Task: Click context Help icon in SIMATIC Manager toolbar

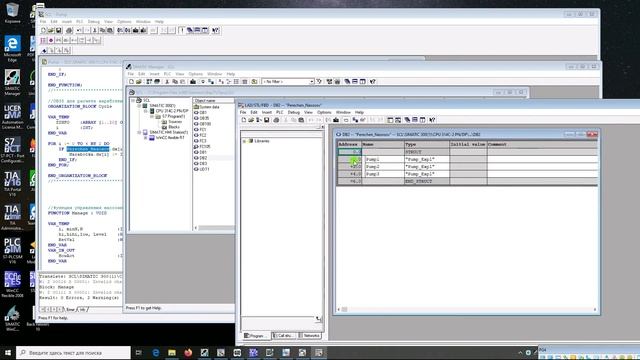Action: (x=373, y=82)
